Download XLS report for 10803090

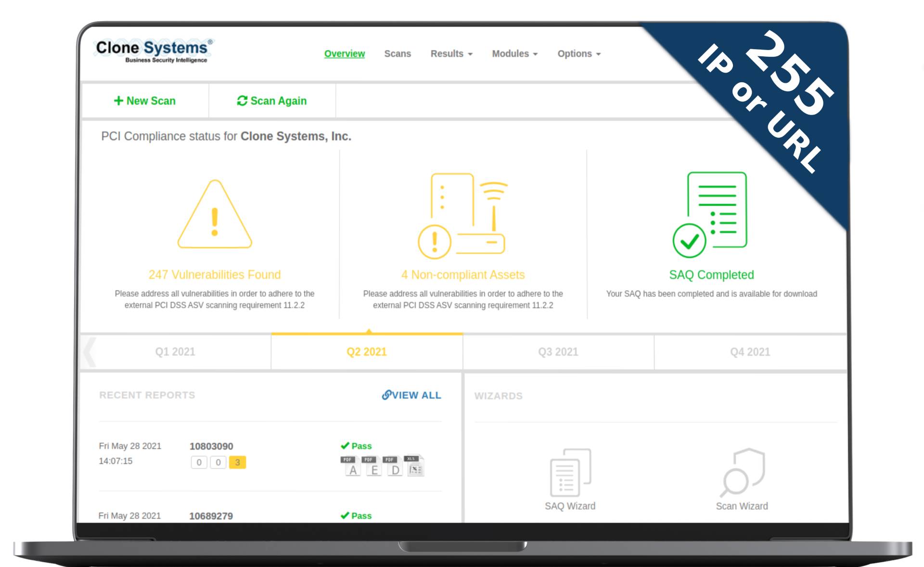point(413,465)
